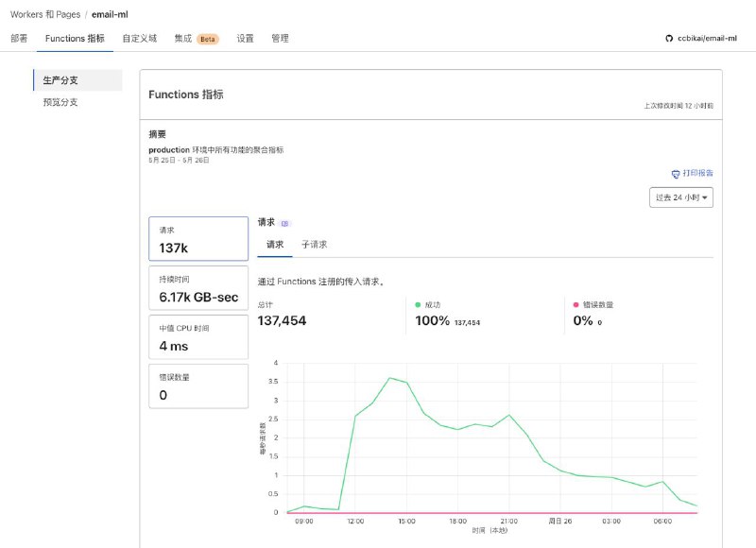Select the 中值 CPU 时间 metric card
The image size is (756, 548).
[198, 337]
